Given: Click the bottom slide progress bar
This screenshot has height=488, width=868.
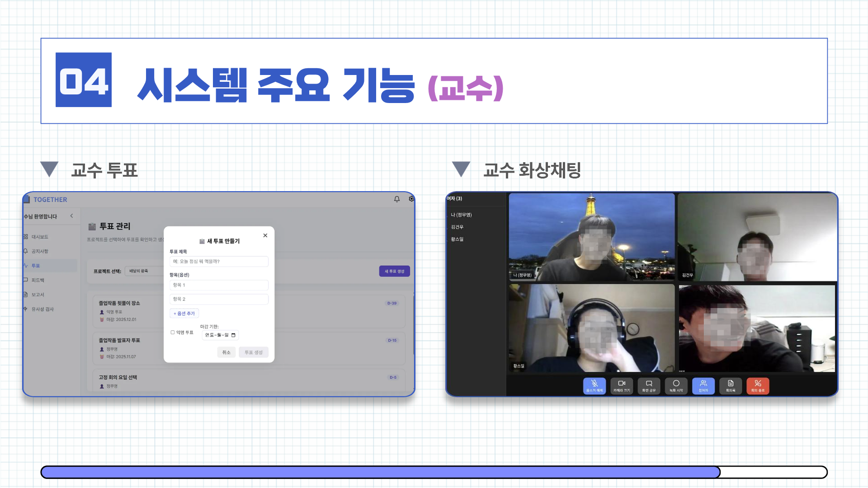Looking at the screenshot, I should click(x=434, y=472).
